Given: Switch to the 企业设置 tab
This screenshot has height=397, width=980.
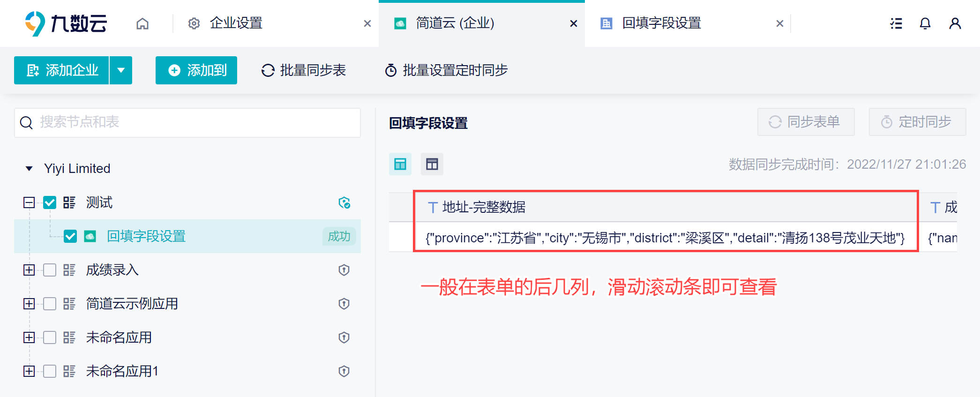Looking at the screenshot, I should click(276, 23).
